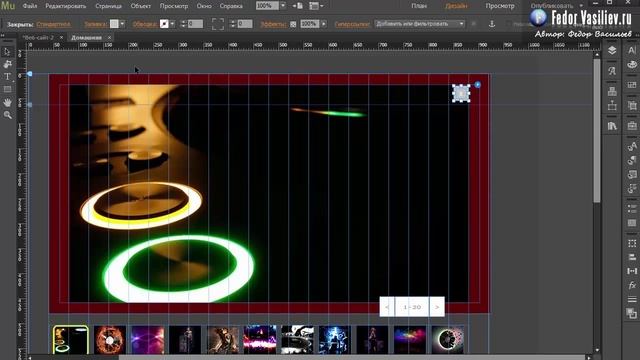Open the fill color dropdown arrow
This screenshot has width=640, height=360.
coord(122,24)
